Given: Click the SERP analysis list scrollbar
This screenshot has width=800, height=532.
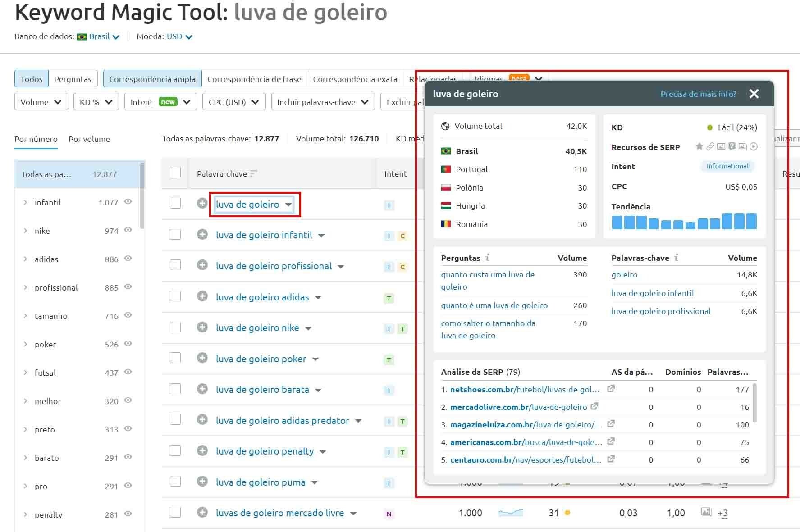Looking at the screenshot, I should point(754,403).
